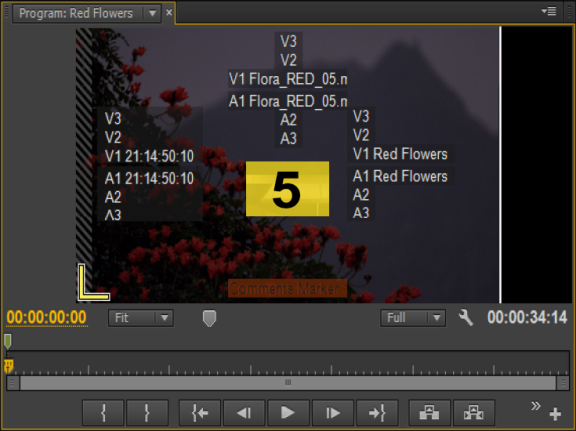Step back one frame

point(244,413)
